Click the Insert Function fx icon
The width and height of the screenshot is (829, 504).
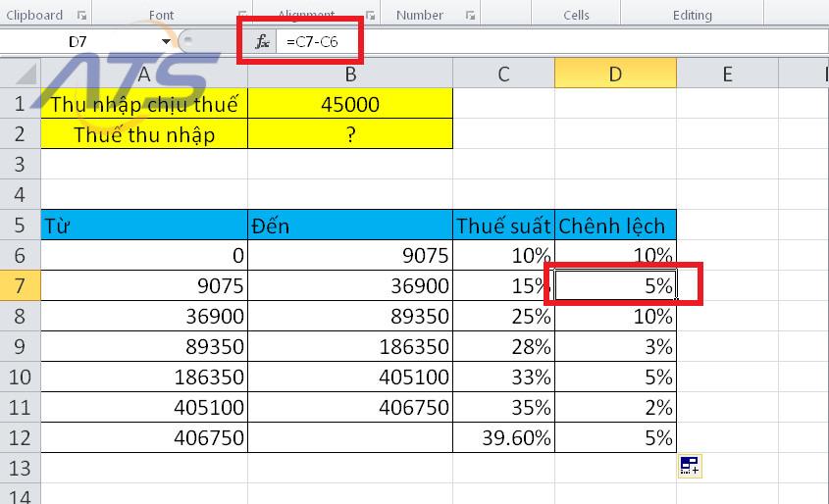coord(262,41)
